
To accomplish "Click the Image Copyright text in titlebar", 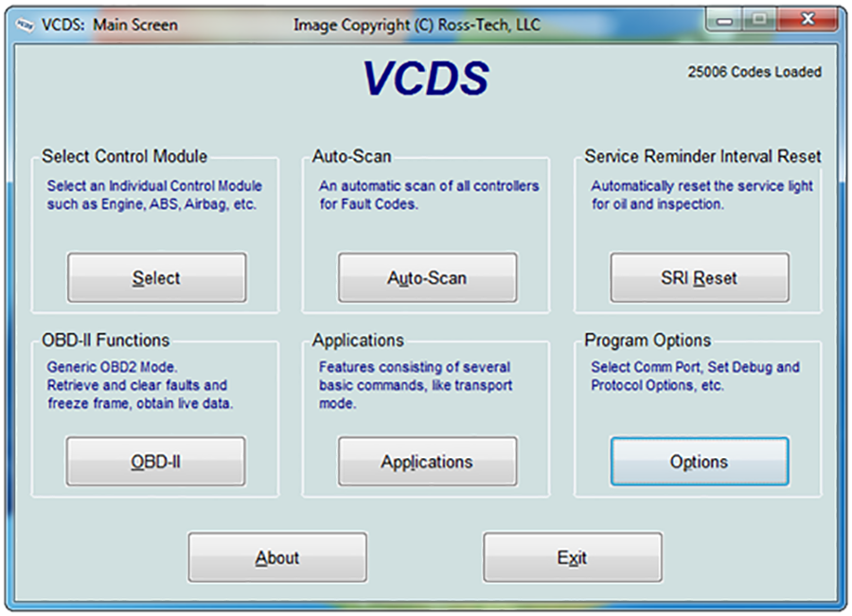I will coord(417,25).
